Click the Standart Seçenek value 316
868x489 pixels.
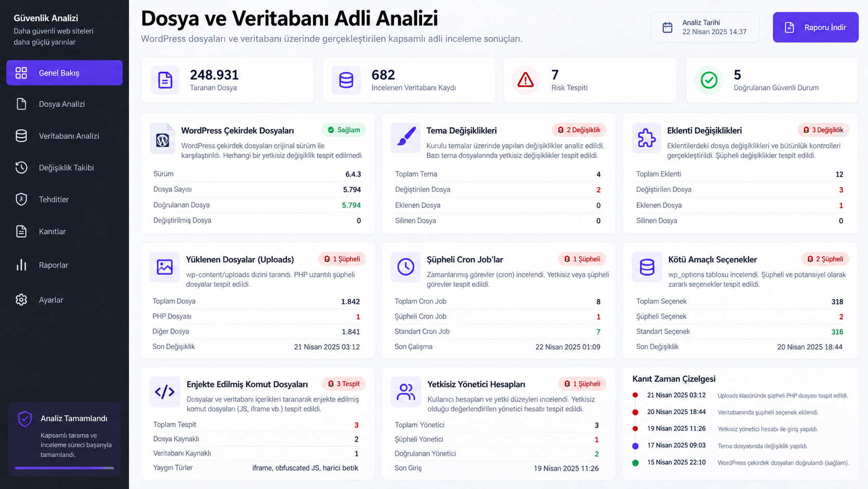tap(837, 332)
